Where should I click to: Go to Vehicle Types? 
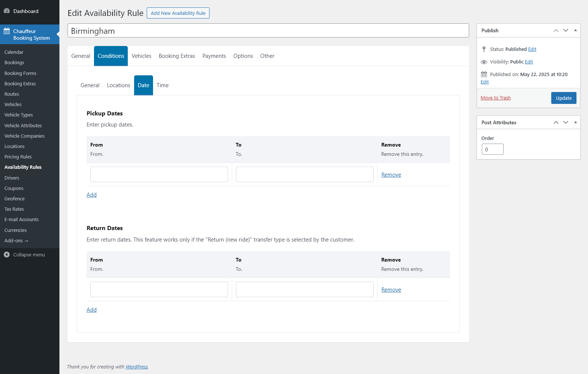pyautogui.click(x=19, y=115)
